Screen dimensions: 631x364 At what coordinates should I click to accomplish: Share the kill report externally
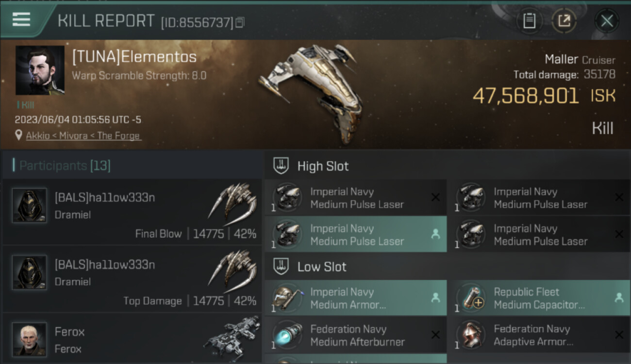[x=564, y=21]
